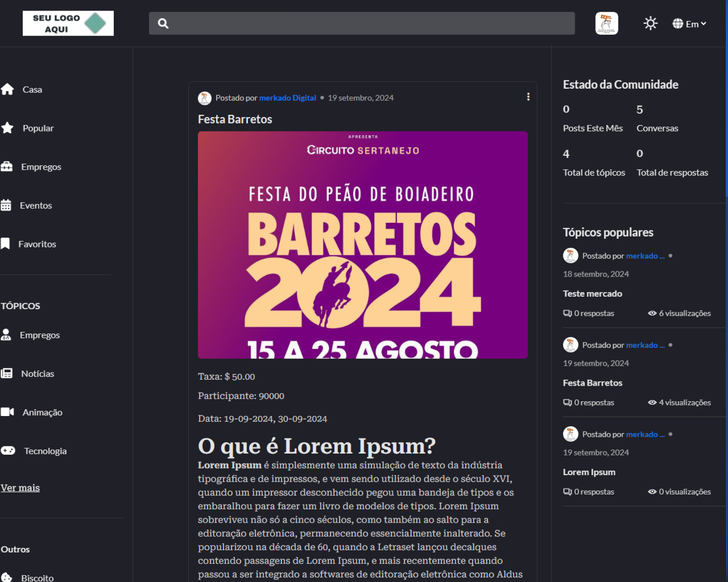Click the Notícias newspaper icon
The image size is (728, 582).
[x=6, y=374]
